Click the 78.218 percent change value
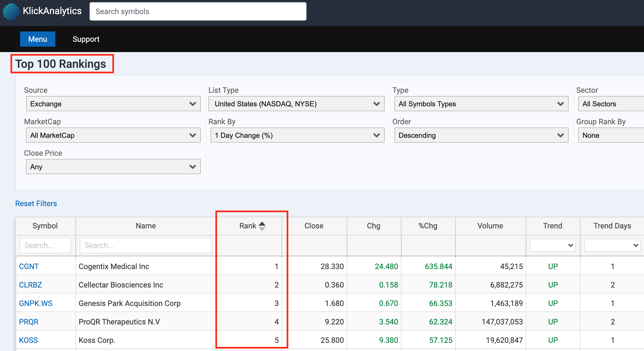The image size is (644, 351). click(x=441, y=285)
